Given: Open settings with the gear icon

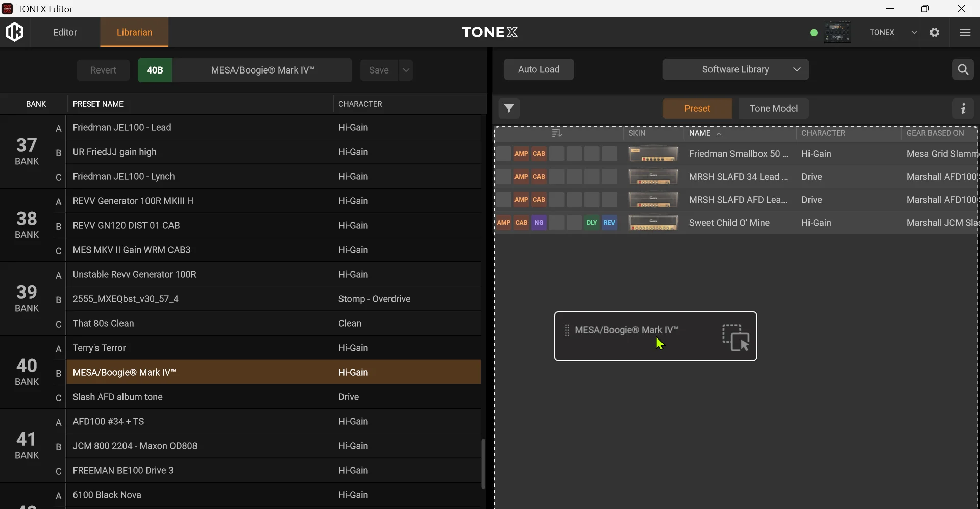Looking at the screenshot, I should pyautogui.click(x=935, y=32).
